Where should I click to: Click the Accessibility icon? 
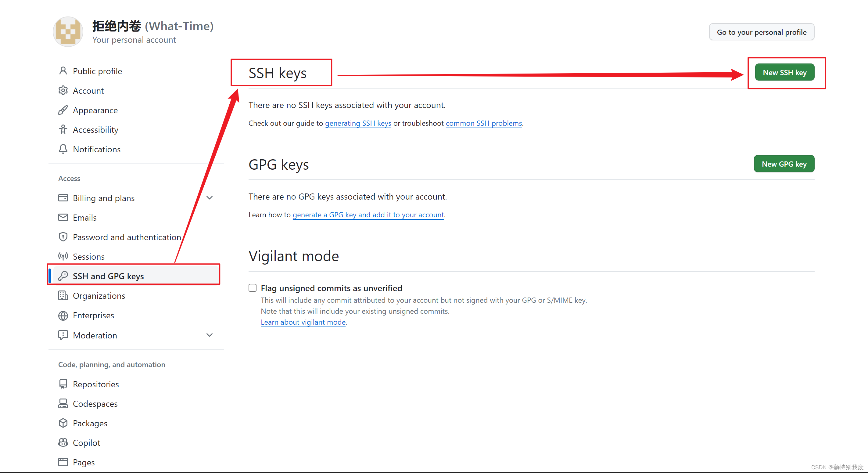[63, 129]
